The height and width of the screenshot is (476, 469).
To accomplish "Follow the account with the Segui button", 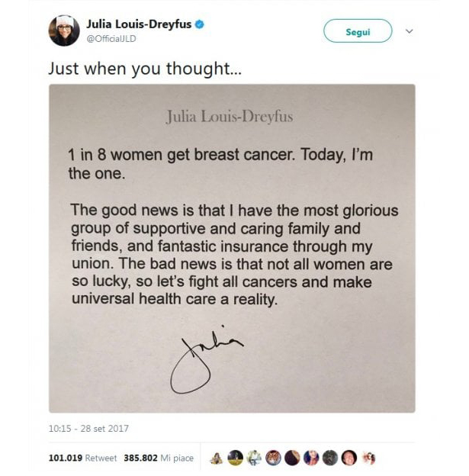I will [358, 31].
